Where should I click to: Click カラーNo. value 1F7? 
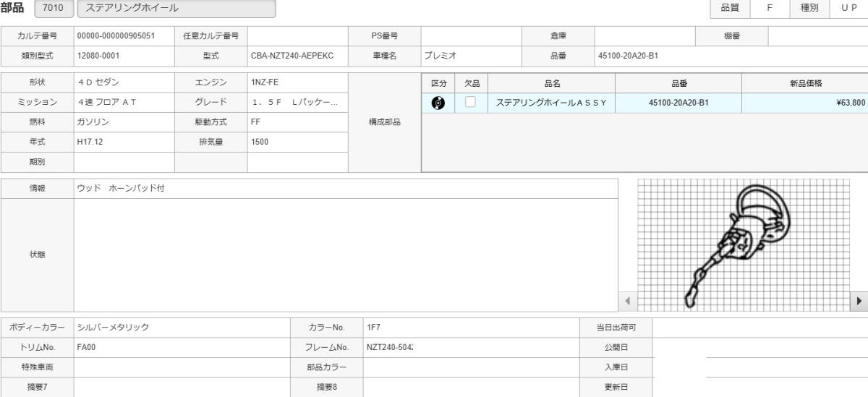click(x=472, y=328)
